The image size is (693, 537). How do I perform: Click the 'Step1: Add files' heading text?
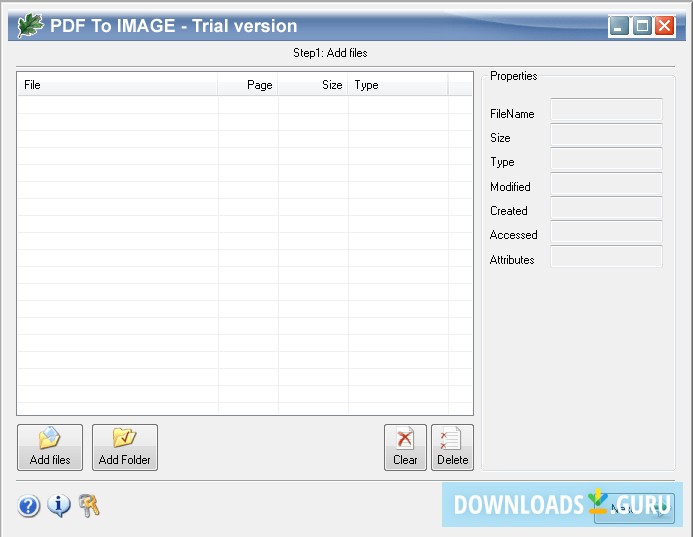(x=330, y=53)
